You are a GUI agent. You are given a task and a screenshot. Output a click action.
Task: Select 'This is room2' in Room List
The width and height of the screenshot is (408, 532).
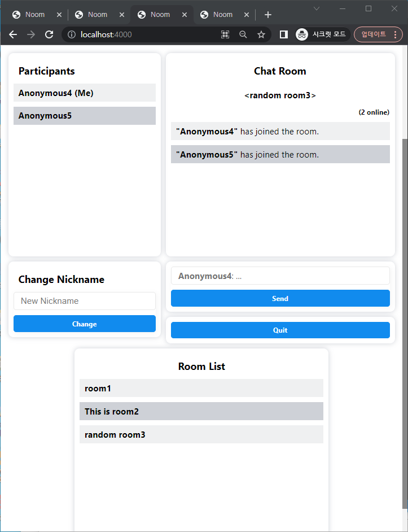pyautogui.click(x=201, y=412)
